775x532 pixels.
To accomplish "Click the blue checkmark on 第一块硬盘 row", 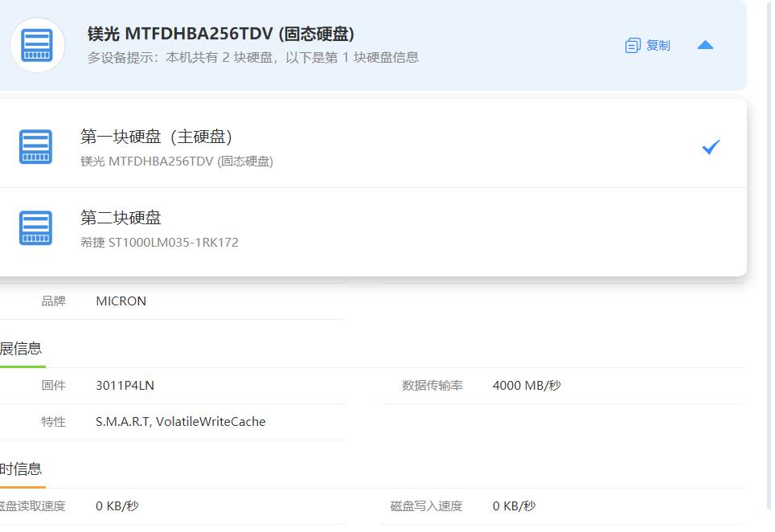I will (711, 147).
